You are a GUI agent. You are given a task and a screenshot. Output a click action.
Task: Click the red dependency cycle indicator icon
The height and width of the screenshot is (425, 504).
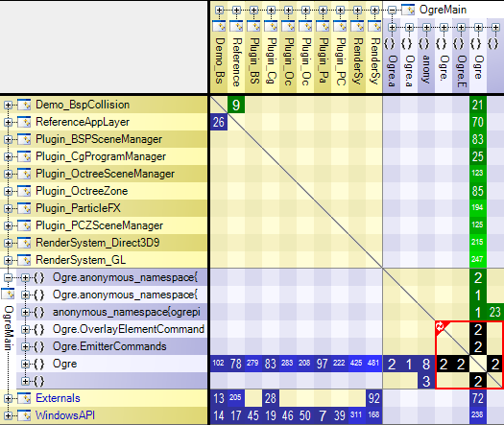pyautogui.click(x=440, y=327)
